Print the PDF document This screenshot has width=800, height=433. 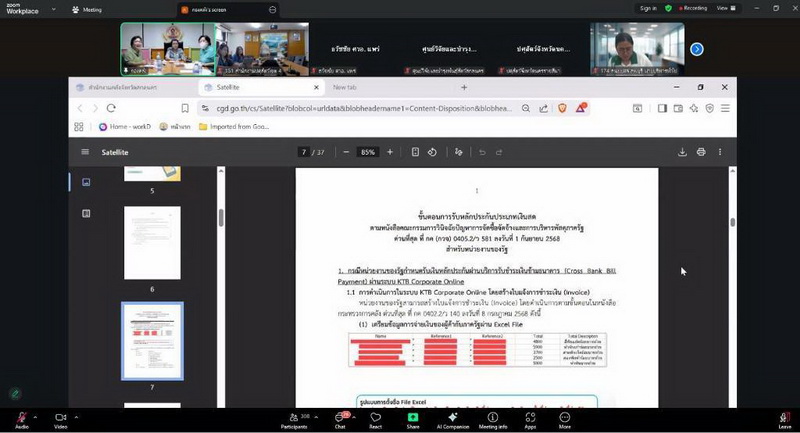701,152
